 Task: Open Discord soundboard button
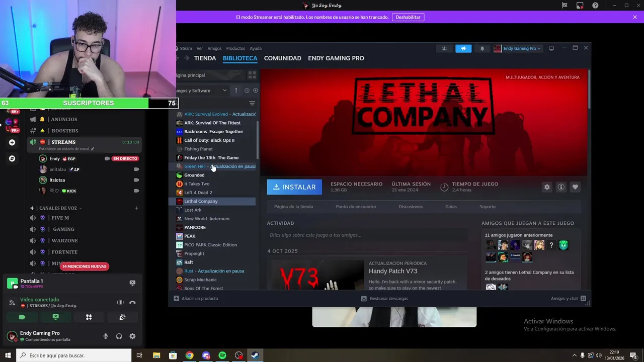[x=122, y=317]
